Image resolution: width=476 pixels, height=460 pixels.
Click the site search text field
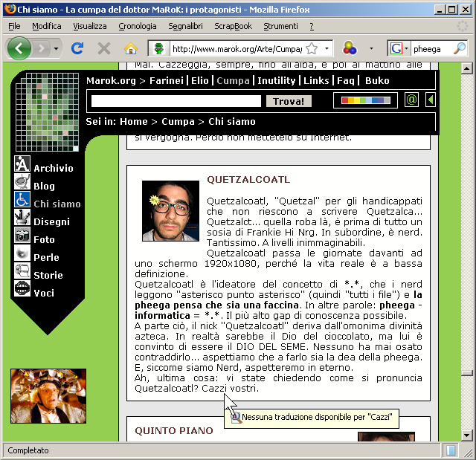point(176,101)
